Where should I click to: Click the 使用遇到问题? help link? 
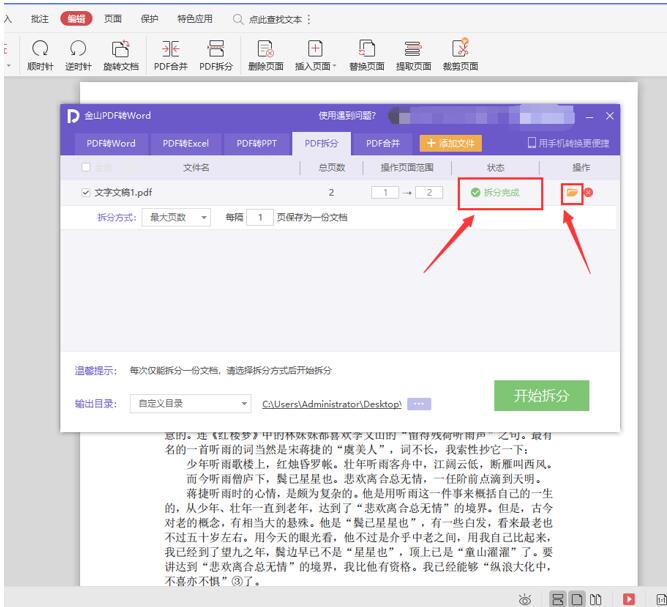click(x=347, y=116)
